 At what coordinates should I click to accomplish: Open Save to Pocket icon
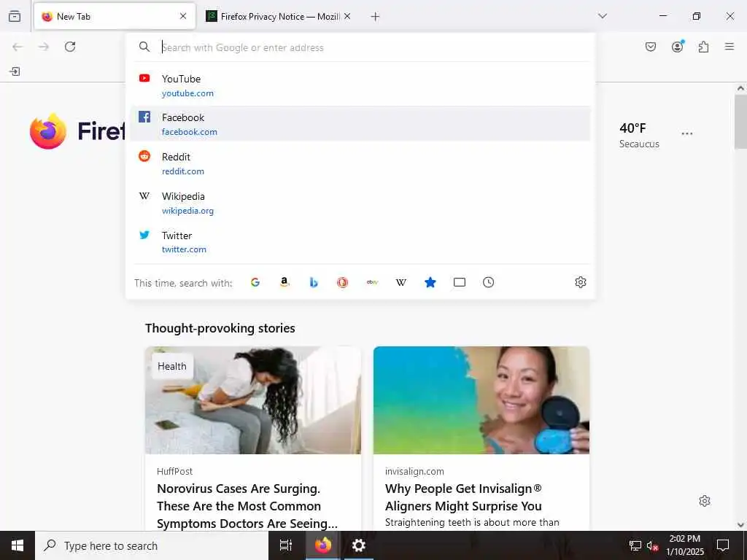651,47
